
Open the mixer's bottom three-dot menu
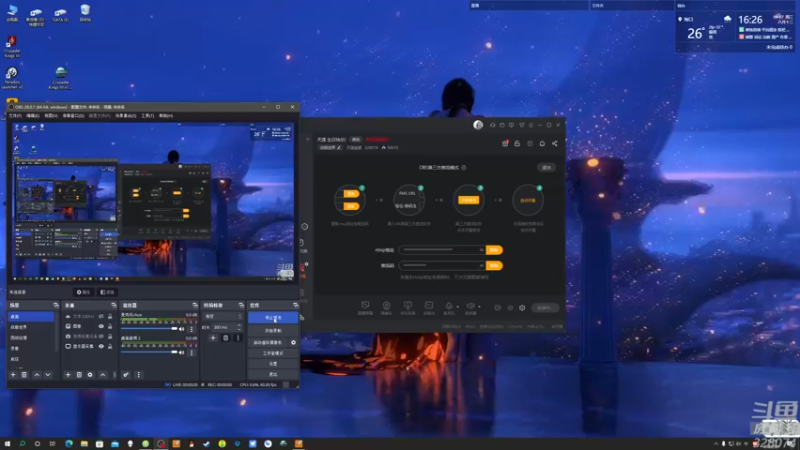(x=138, y=374)
